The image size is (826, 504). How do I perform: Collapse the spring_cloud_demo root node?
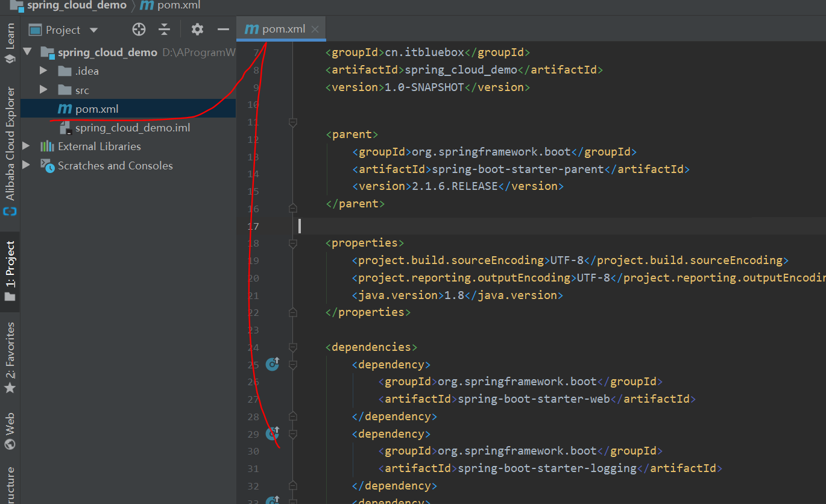(x=27, y=52)
